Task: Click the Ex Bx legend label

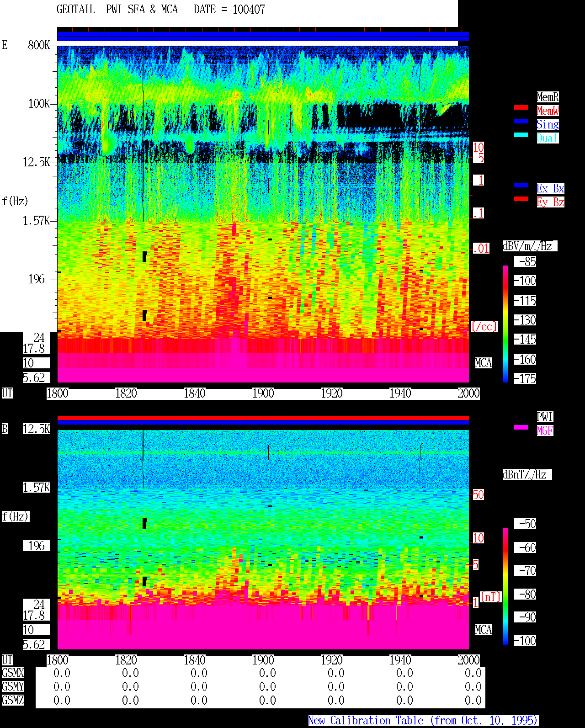Action: click(550, 188)
